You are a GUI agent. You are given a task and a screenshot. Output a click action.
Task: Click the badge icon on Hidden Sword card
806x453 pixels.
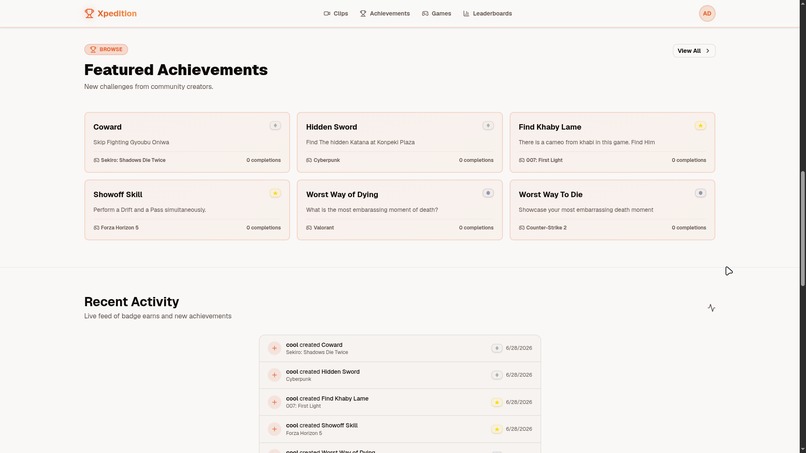point(488,126)
